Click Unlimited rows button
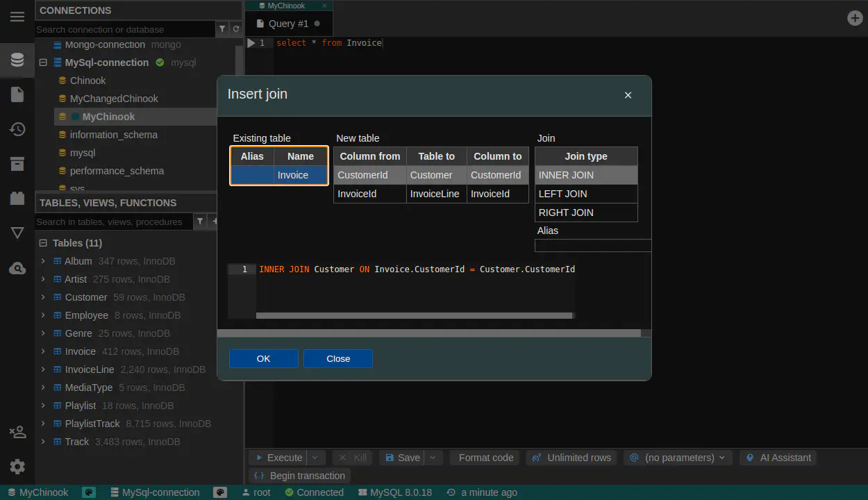The image size is (868, 500). point(571,458)
